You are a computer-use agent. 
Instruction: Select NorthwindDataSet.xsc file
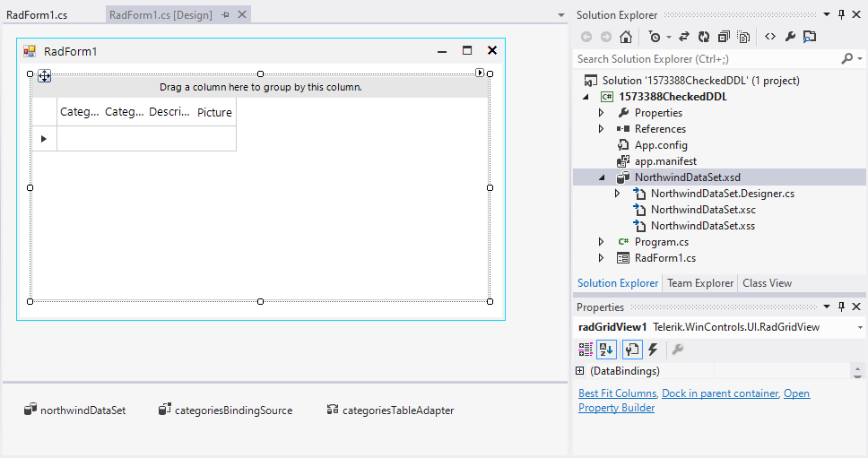[703, 210]
